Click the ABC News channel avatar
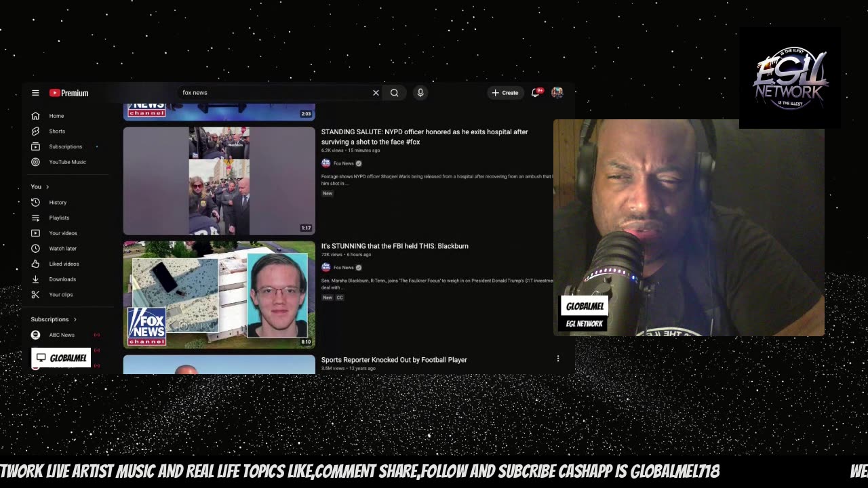This screenshot has width=868, height=488. point(35,335)
